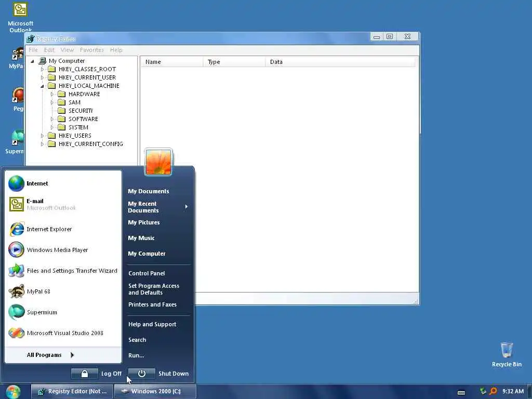Launch Windows Media Player icon
The image size is (532, 399).
click(16, 250)
